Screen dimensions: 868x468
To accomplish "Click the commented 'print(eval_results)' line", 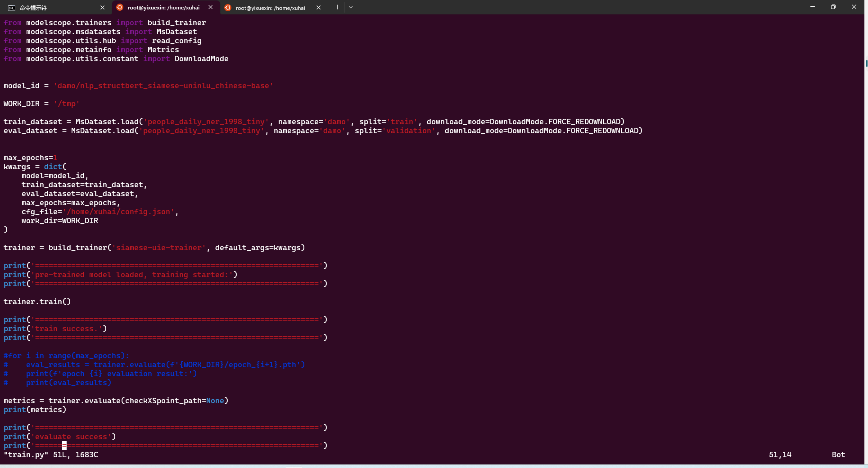I will 58,382.
